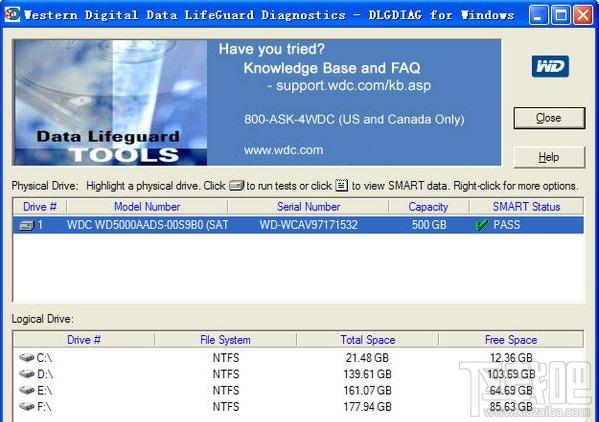Click free space 12.36 GB
This screenshot has width=599, height=422.
click(x=511, y=358)
